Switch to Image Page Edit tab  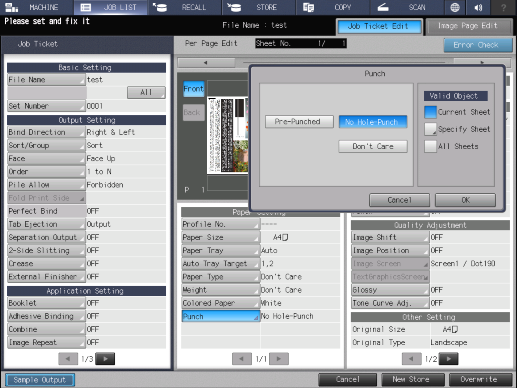pyautogui.click(x=469, y=26)
